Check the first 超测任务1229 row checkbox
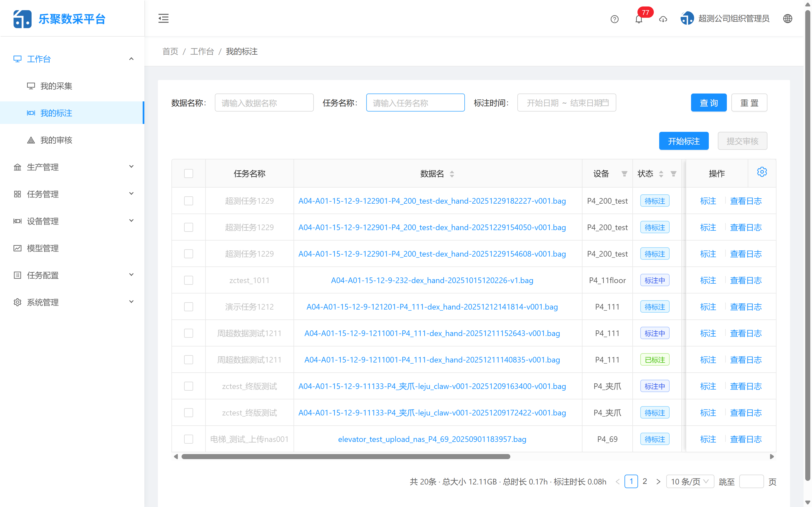Viewport: 812px width, 507px height. 189,201
